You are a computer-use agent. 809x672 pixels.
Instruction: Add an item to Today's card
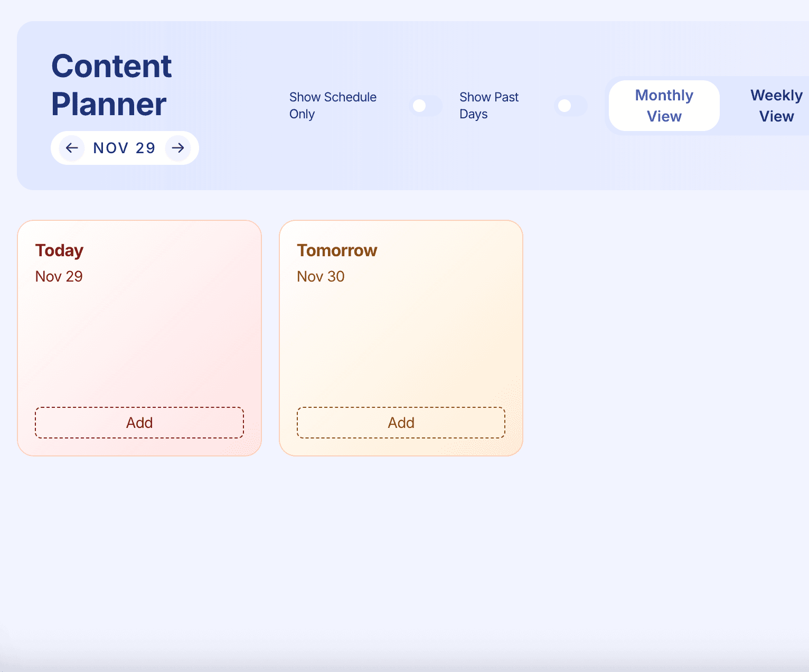coord(139,423)
